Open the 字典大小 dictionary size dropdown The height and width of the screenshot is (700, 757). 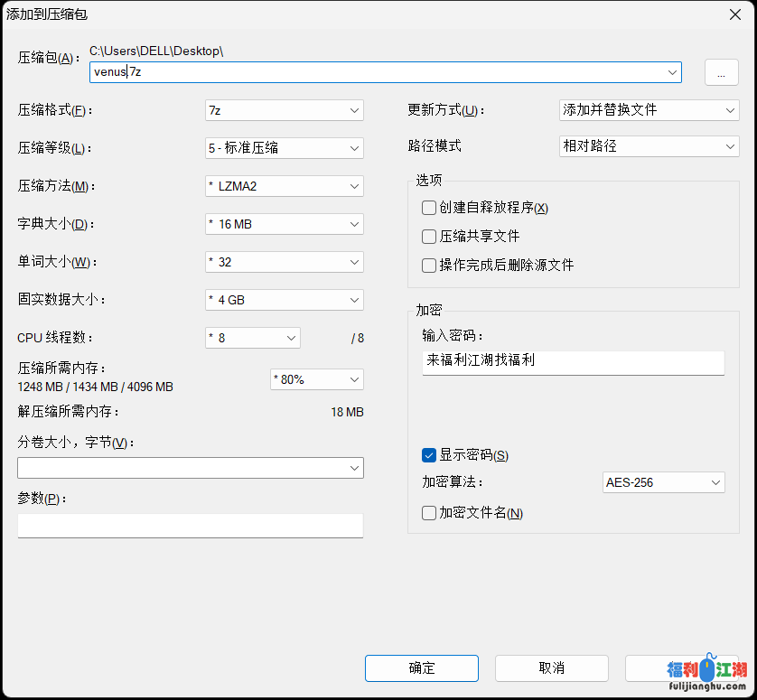click(285, 223)
